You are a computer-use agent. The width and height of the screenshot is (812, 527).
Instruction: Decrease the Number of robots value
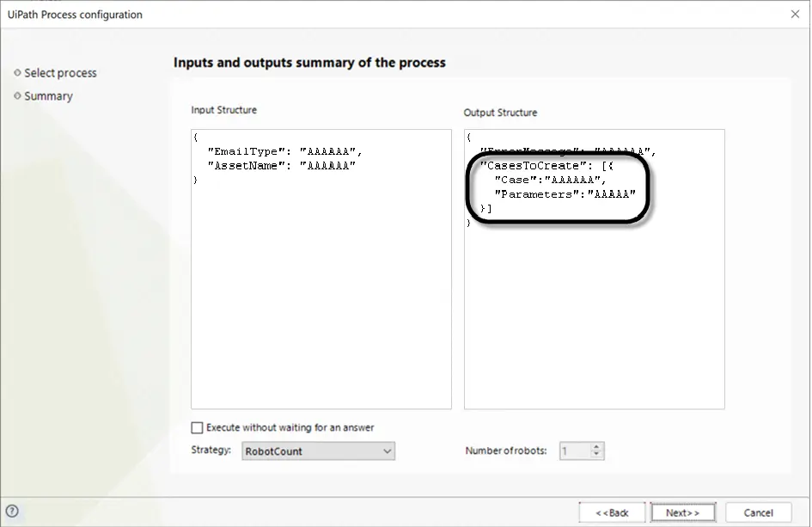[596, 455]
